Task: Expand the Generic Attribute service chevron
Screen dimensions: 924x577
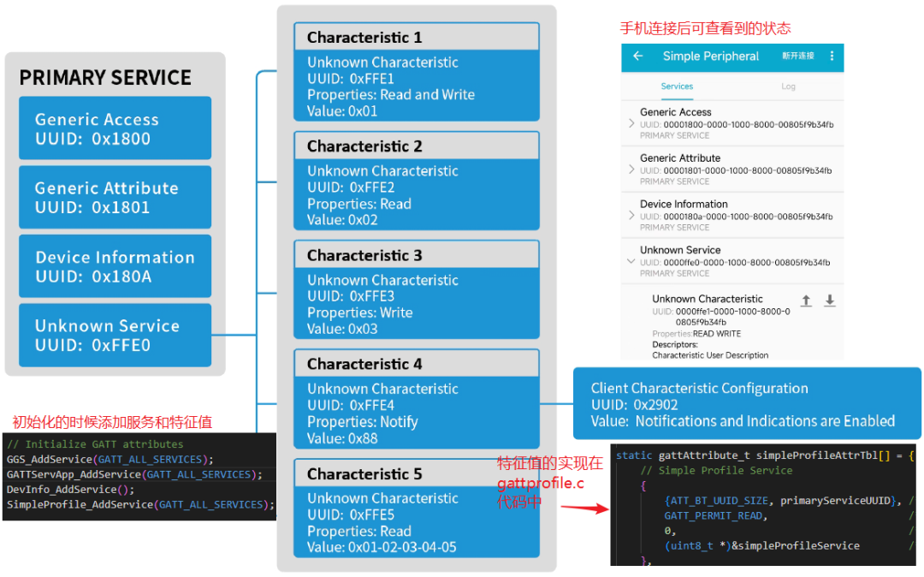Action: coord(631,170)
